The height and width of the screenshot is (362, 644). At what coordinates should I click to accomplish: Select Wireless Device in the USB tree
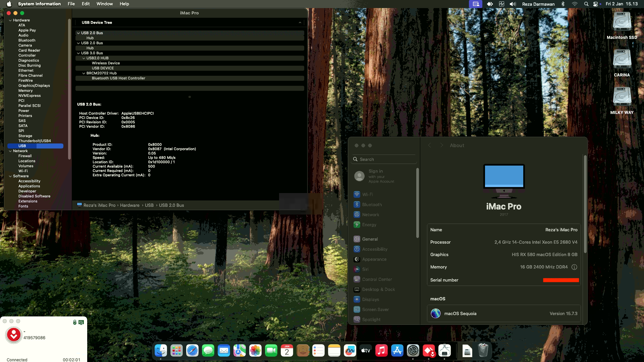106,63
